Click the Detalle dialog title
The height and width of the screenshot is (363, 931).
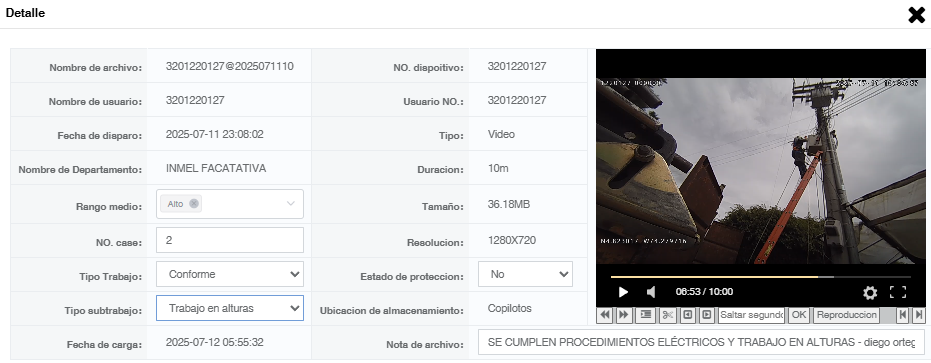(x=25, y=13)
